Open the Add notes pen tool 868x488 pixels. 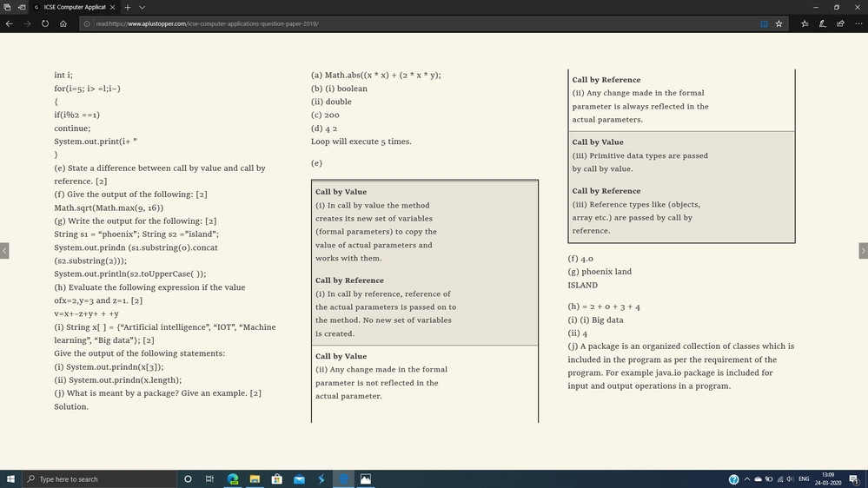[x=823, y=23]
